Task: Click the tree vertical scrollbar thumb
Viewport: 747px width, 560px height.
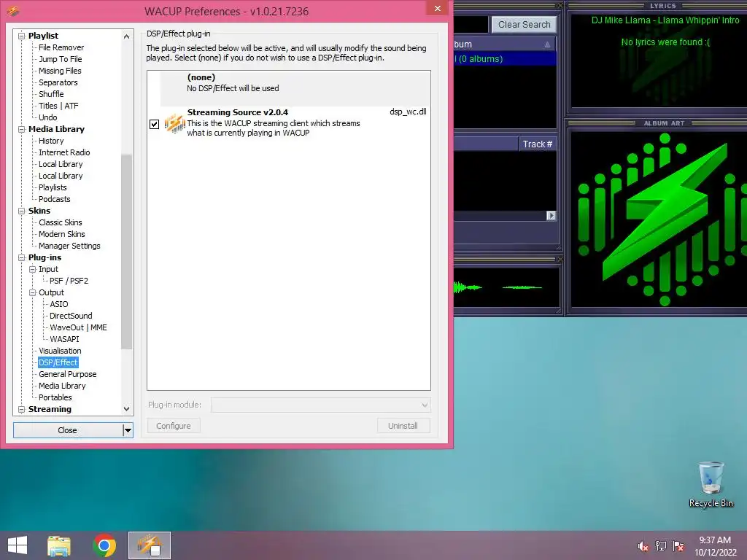Action: [126, 252]
